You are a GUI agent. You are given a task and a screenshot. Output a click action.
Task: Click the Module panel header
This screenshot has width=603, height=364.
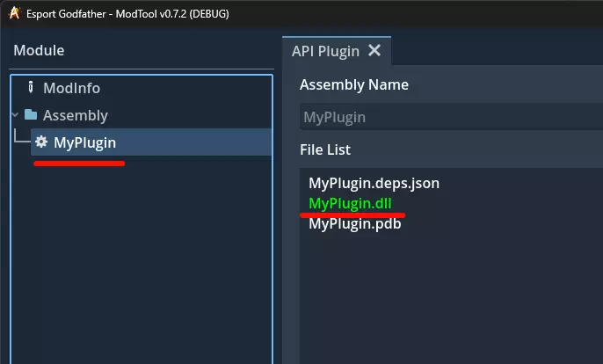tap(39, 50)
